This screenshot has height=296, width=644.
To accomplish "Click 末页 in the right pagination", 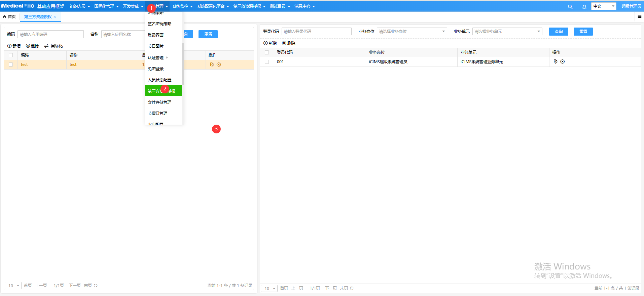I will click(x=344, y=288).
